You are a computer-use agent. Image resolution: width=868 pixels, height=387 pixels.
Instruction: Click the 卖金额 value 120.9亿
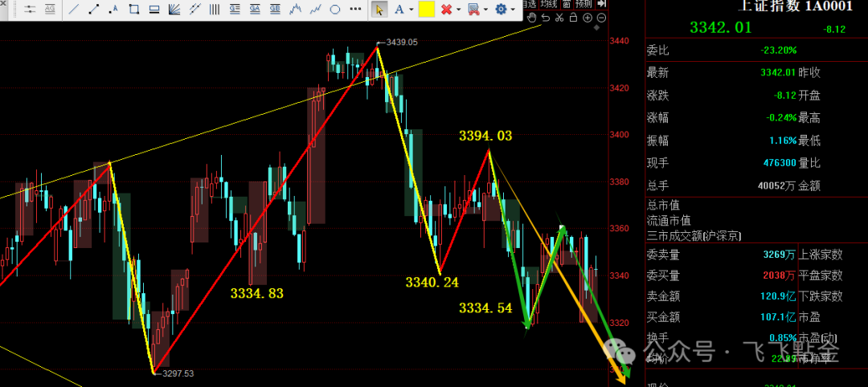tap(778, 296)
